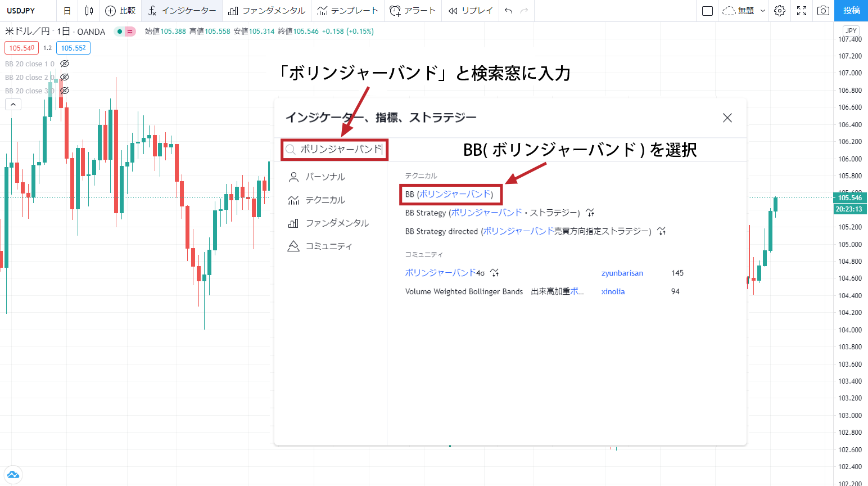Take a chart snapshot with camera icon
868x486 pixels.
tap(823, 11)
